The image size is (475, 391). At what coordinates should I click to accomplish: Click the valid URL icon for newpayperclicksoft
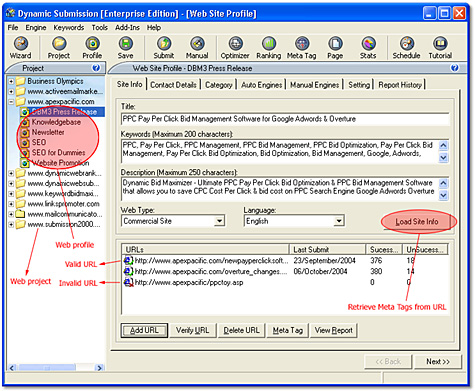click(129, 260)
